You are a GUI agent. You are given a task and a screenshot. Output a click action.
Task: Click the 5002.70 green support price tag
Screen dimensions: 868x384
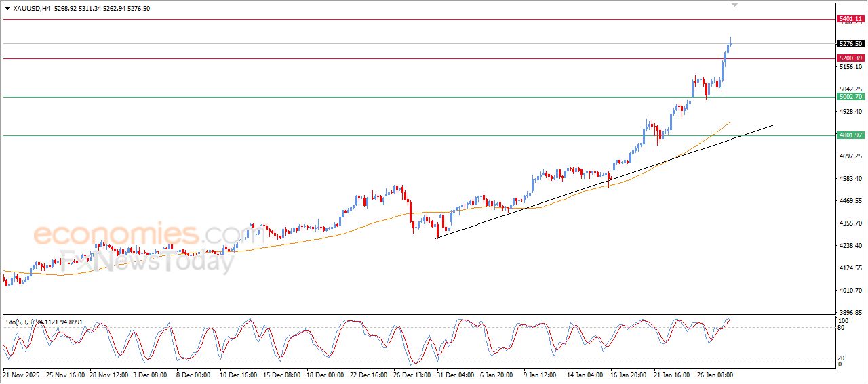point(850,97)
